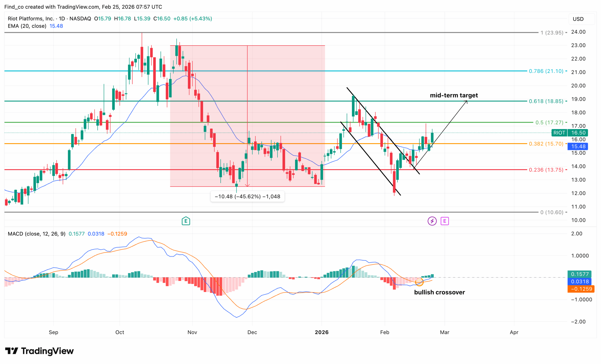Click the MACD axis 2.00 label
The height and width of the screenshot is (364, 601).
577,234
